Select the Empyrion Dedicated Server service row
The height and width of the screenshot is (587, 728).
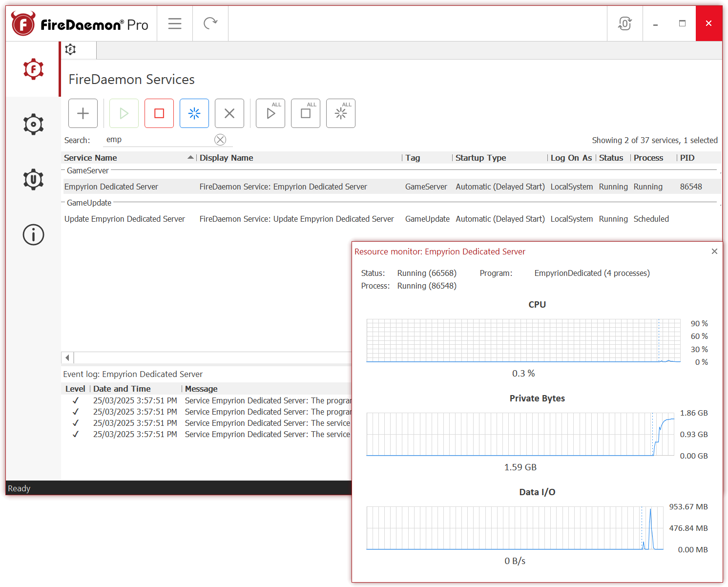[x=392, y=187]
